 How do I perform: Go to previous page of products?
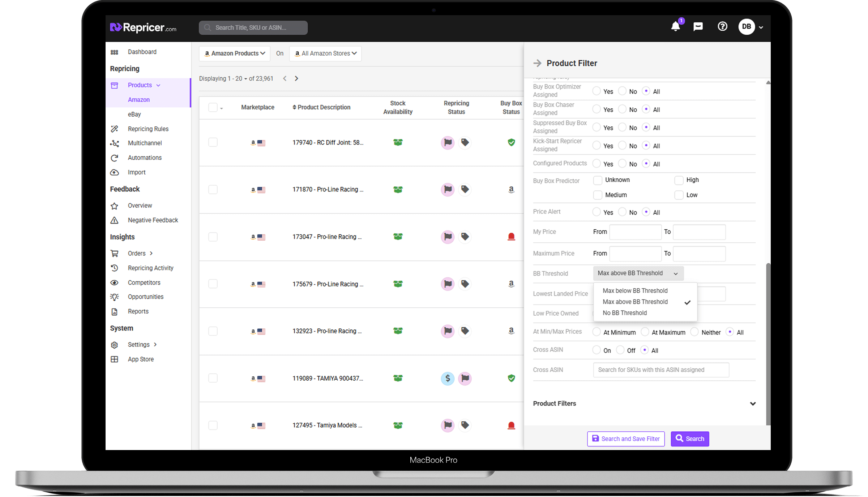pyautogui.click(x=285, y=78)
